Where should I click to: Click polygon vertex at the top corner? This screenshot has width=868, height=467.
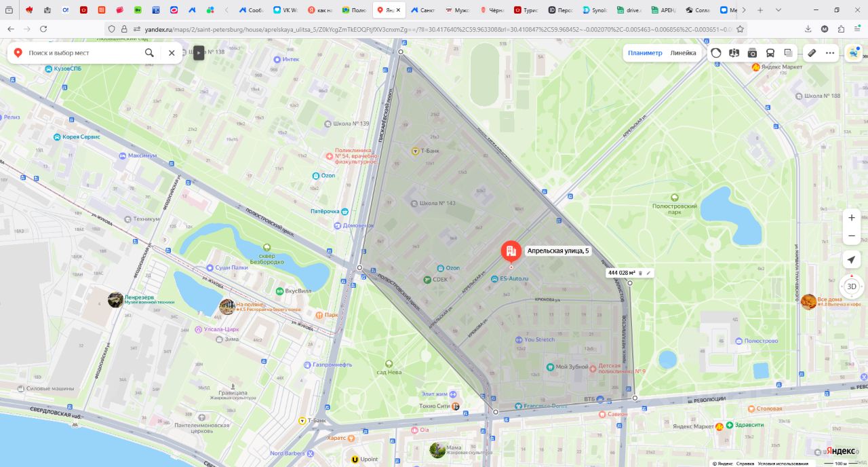401,52
